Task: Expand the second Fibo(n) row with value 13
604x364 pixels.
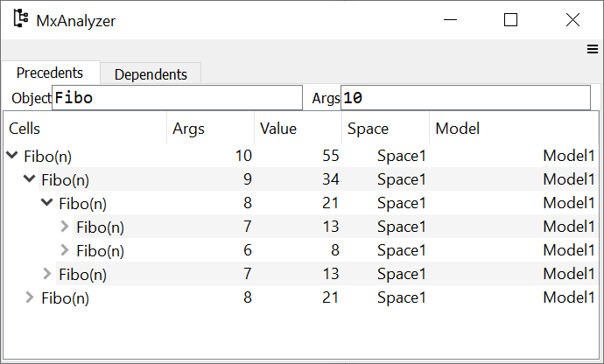Action: pyautogui.click(x=46, y=274)
